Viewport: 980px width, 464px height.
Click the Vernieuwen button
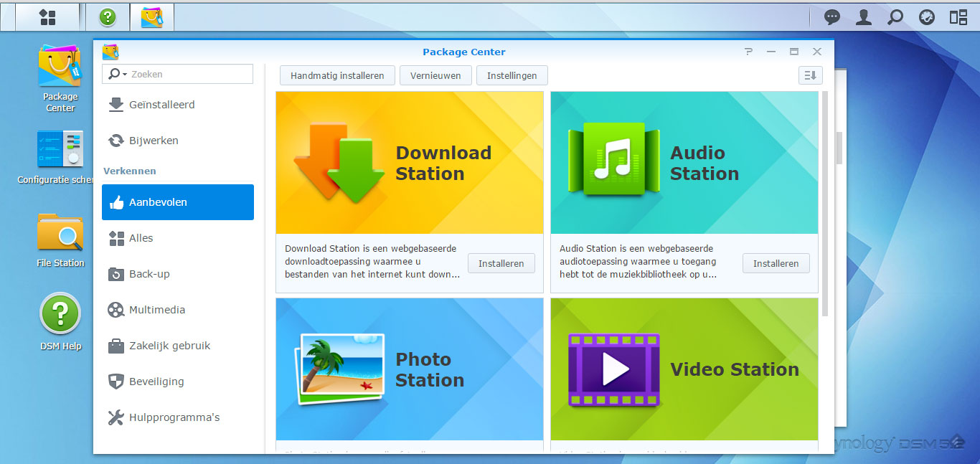coord(435,75)
